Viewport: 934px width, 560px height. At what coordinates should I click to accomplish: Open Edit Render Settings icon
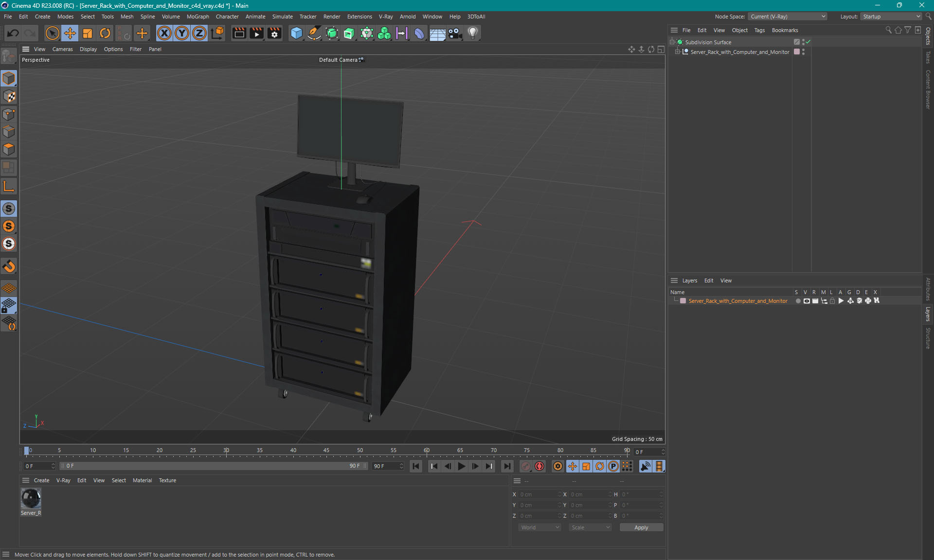(275, 33)
